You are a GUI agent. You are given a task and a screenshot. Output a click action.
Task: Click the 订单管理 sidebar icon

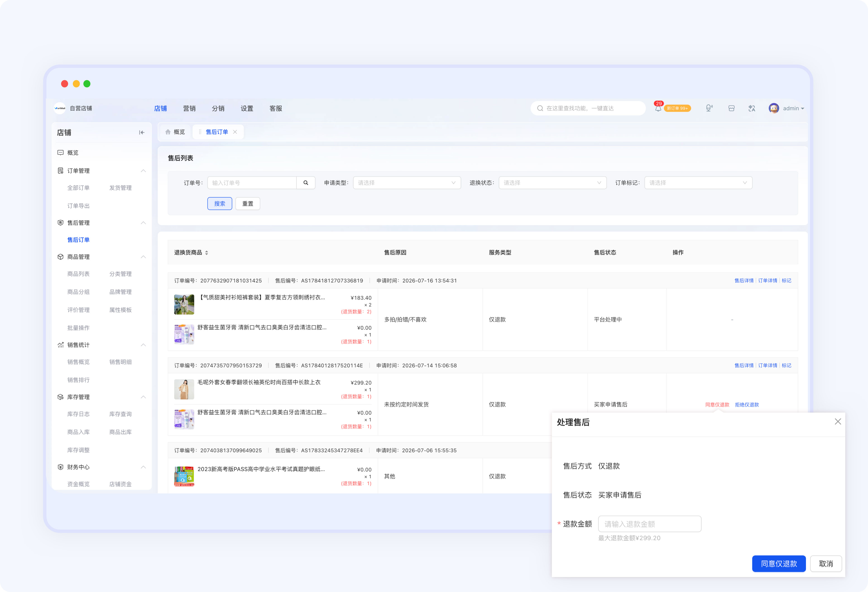coord(60,171)
